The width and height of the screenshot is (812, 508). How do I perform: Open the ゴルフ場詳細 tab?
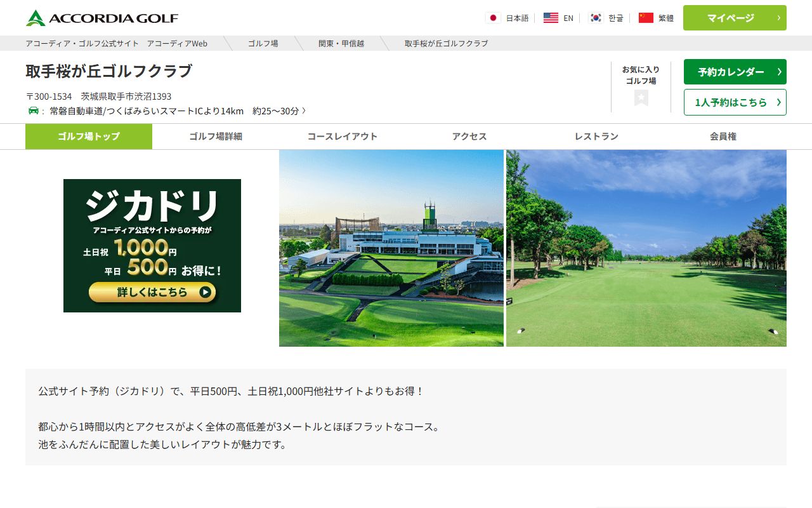click(216, 137)
